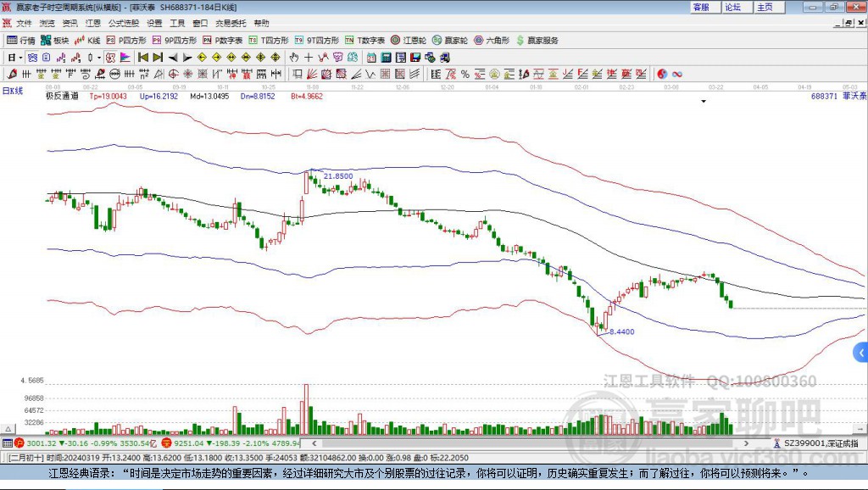The width and height of the screenshot is (868, 490).
Task: Toggle the highlighted blue chart-style button
Action: tap(32, 57)
